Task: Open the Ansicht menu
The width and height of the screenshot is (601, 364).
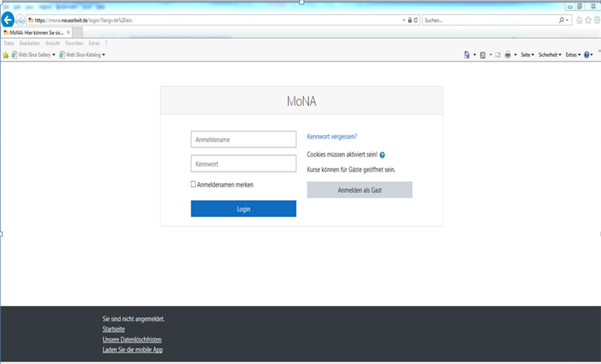Action: point(53,43)
